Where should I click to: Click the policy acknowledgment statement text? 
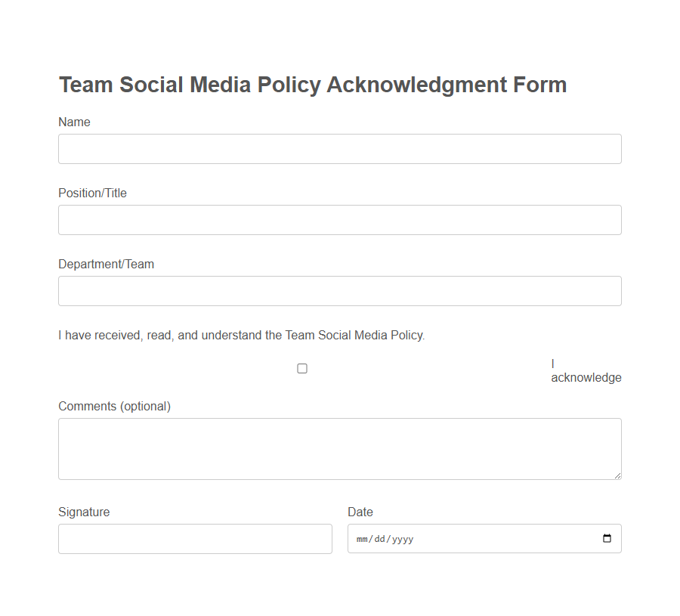(241, 335)
